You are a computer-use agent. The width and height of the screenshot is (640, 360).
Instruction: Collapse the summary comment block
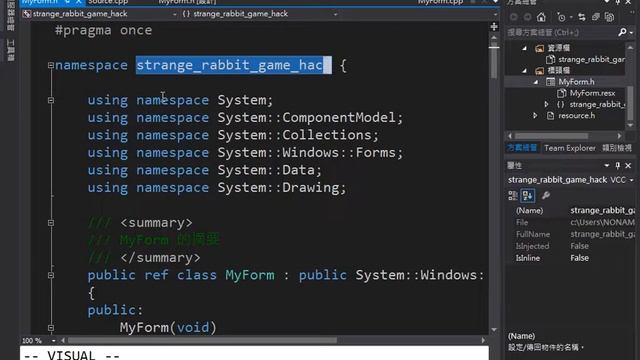[51, 223]
